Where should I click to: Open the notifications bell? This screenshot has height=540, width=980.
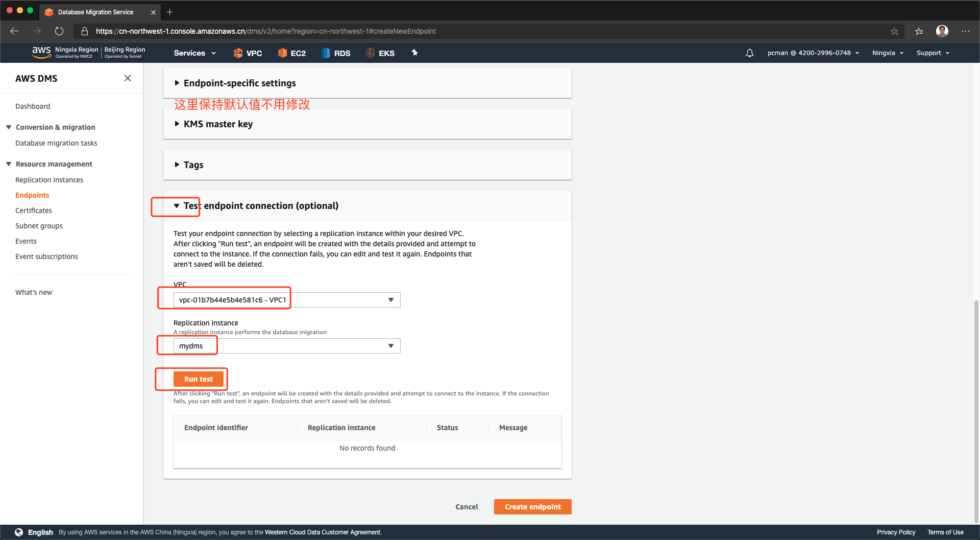click(749, 53)
